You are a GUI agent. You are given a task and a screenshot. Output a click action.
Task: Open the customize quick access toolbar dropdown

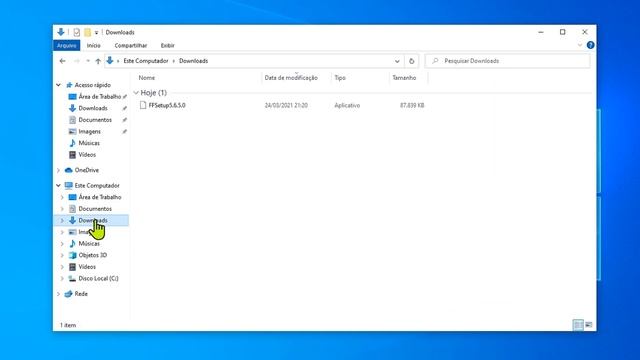point(96,33)
